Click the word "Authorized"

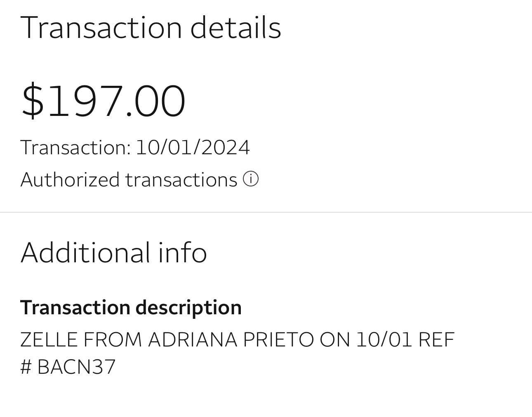point(70,180)
